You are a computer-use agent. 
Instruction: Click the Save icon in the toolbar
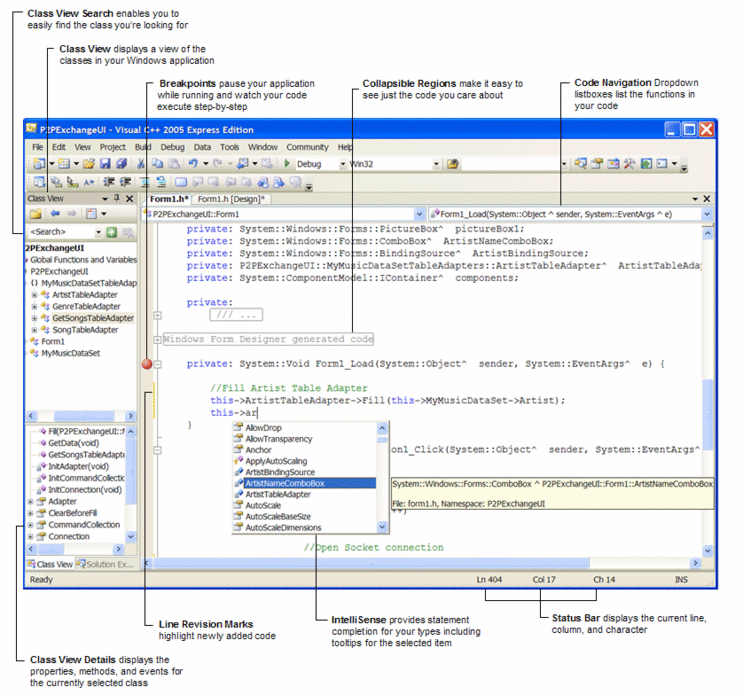click(105, 164)
